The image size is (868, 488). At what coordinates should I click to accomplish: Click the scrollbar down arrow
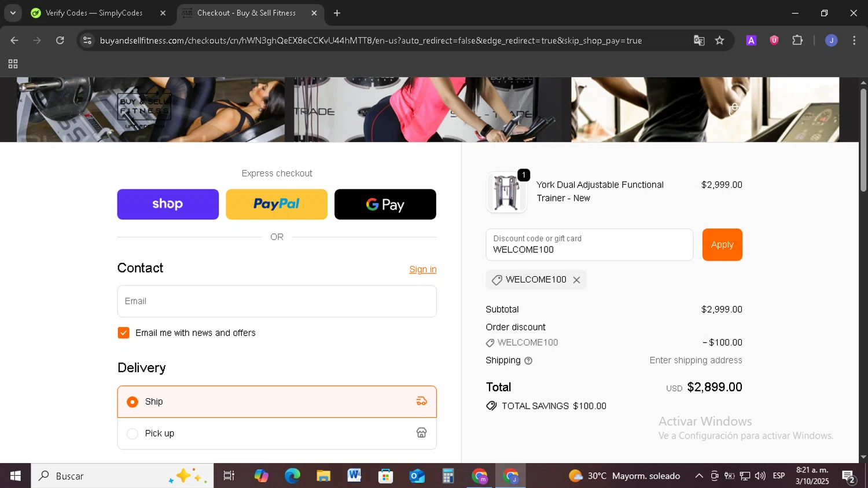(x=863, y=457)
